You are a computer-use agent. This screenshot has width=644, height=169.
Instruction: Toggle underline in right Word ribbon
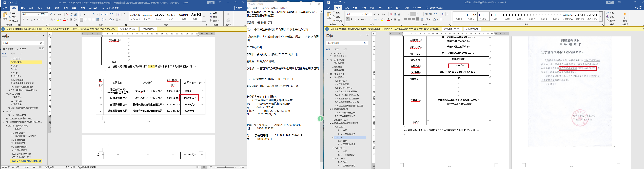pos(356,19)
